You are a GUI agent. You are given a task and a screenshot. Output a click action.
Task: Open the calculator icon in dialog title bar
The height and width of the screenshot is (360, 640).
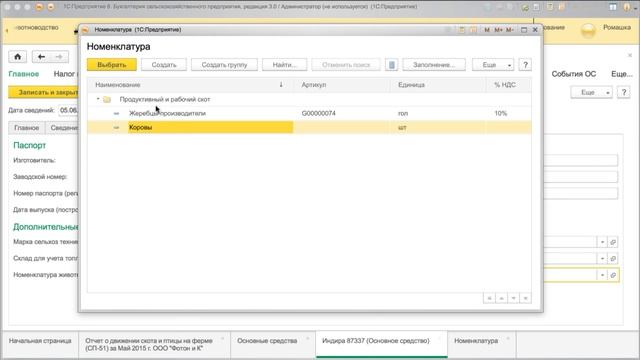pos(462,30)
